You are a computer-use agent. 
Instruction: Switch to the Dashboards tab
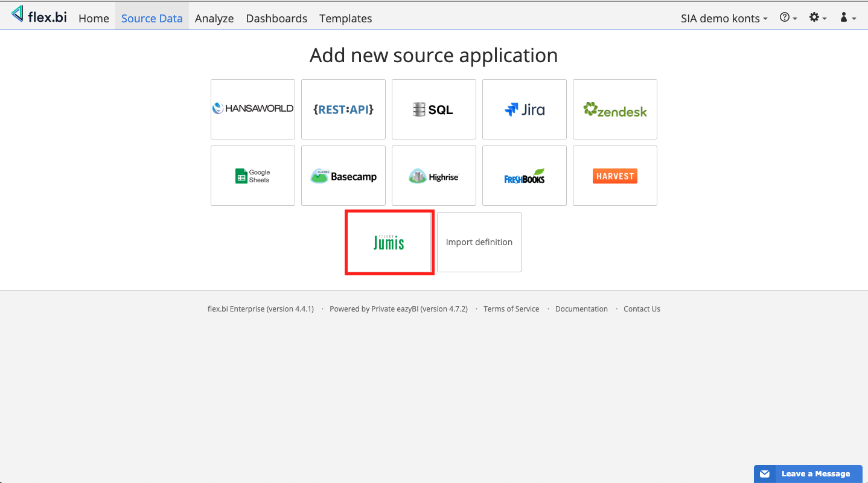coord(276,18)
